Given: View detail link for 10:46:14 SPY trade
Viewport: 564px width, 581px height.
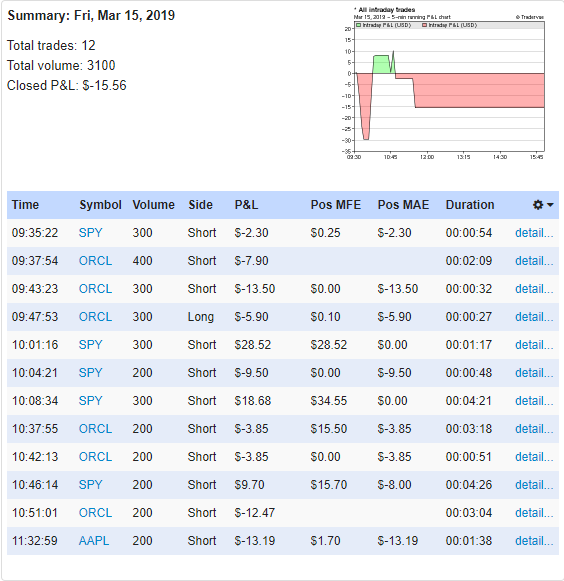Looking at the screenshot, I should pos(534,485).
